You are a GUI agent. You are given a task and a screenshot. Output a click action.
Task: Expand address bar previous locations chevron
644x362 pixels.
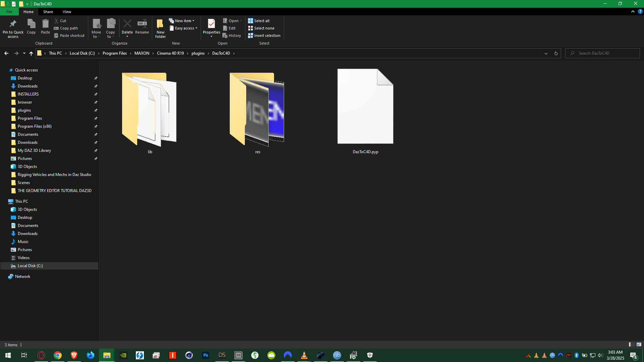click(546, 53)
